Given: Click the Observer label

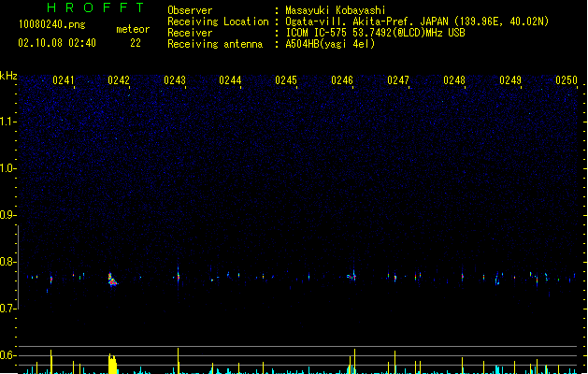Looking at the screenshot, I should pyautogui.click(x=190, y=10).
